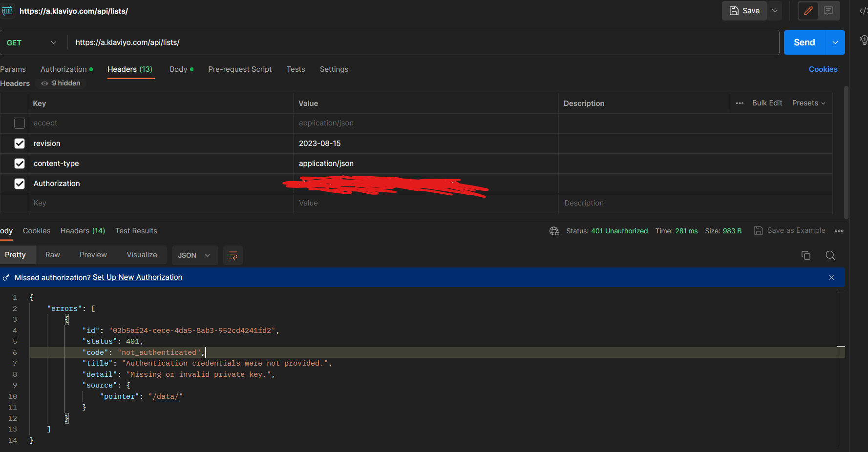Open the JSON format dropdown
868x452 pixels.
pyautogui.click(x=194, y=255)
